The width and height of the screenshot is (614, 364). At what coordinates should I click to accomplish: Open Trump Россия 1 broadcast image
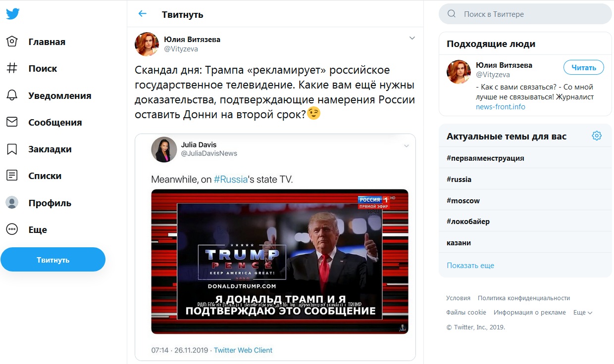point(280,262)
